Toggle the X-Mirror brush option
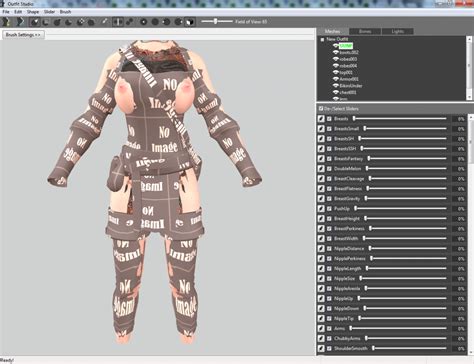The height and width of the screenshot is (364, 474). coord(117,22)
